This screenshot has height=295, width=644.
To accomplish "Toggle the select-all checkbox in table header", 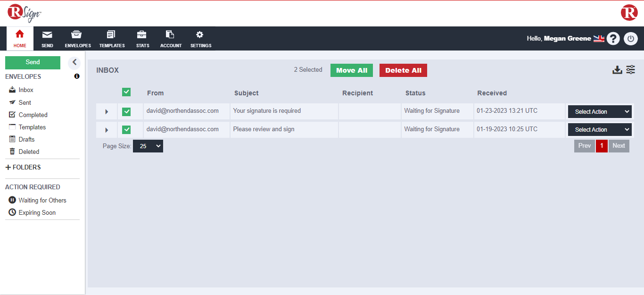I will (x=126, y=93).
